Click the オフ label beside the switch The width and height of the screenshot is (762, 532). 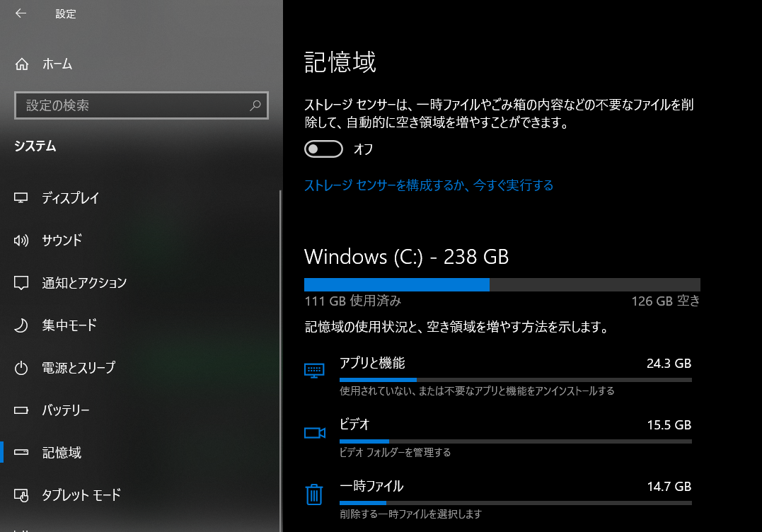coord(364,149)
